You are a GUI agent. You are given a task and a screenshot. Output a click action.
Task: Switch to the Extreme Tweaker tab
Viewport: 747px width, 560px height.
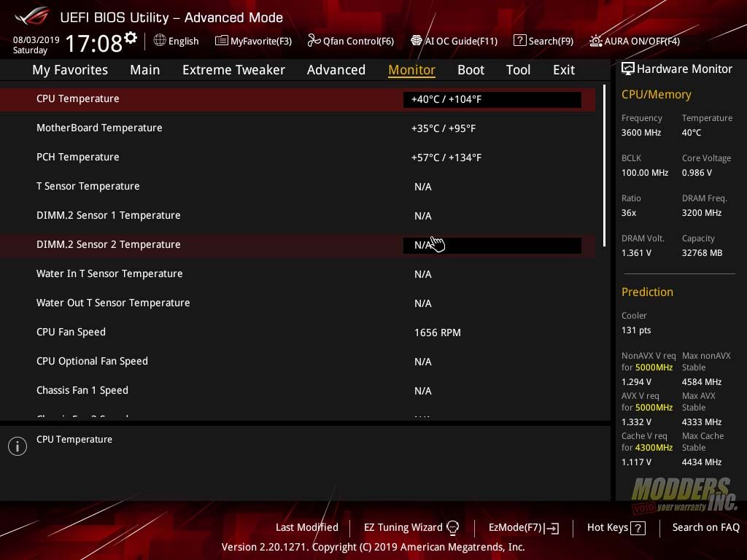pyautogui.click(x=233, y=70)
